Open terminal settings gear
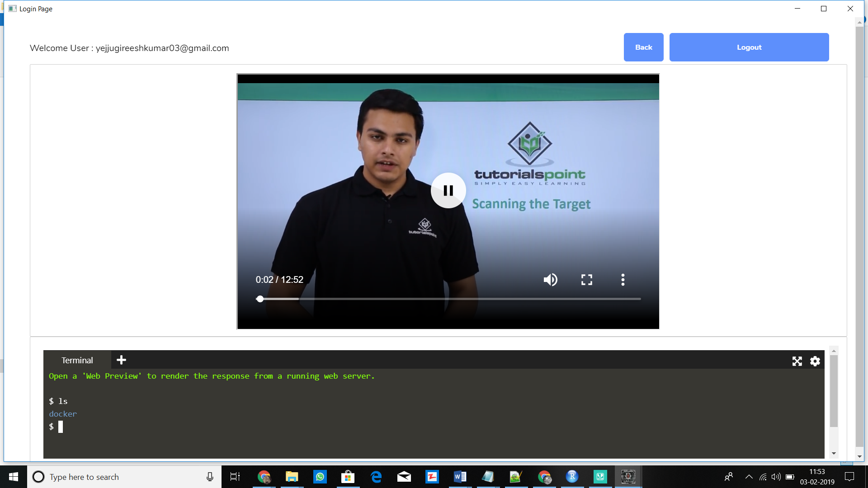868x488 pixels. (815, 361)
